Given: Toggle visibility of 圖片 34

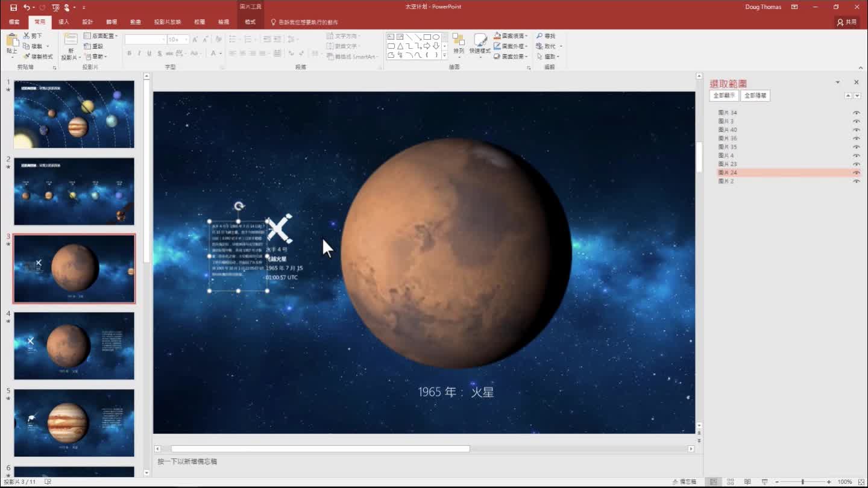Looking at the screenshot, I should click(x=856, y=113).
